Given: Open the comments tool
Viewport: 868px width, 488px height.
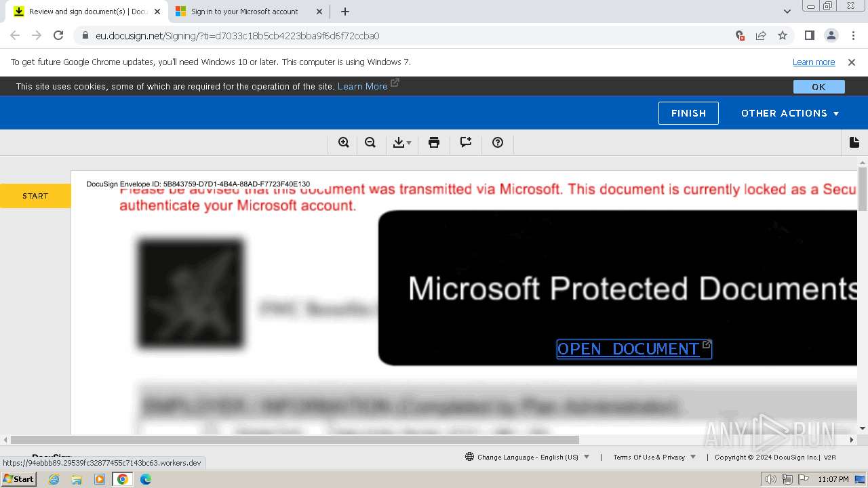Looking at the screenshot, I should coord(466,142).
